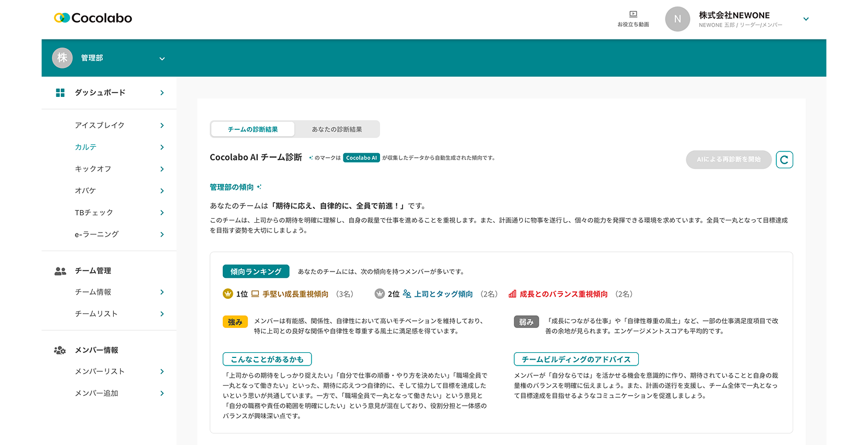Screen dimensions: 868x445
Task: Open e-ラーニング menu item
Action: pyautogui.click(x=97, y=234)
